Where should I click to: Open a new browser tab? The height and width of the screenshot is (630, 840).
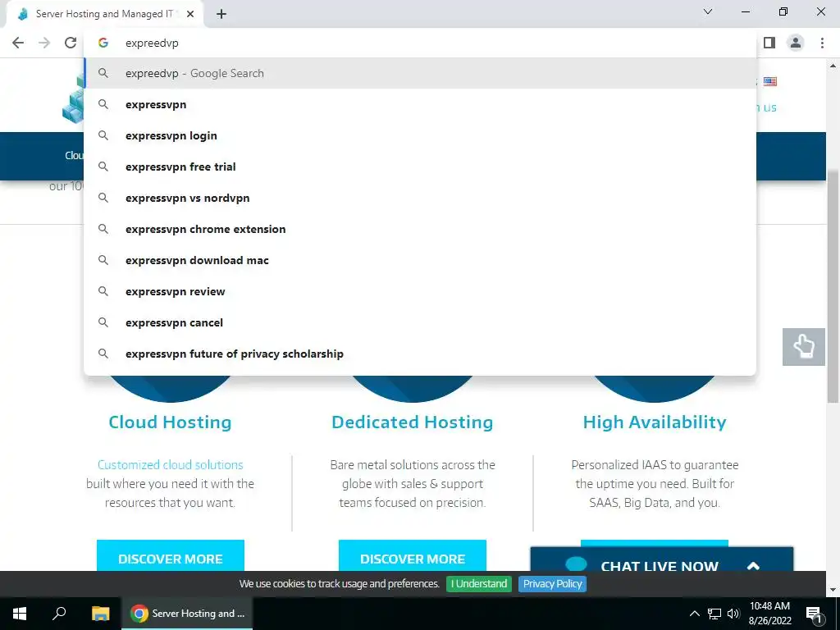(x=221, y=14)
